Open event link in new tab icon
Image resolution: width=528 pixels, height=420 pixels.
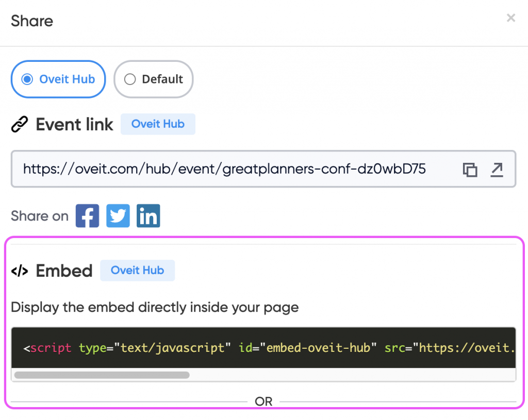pos(497,170)
